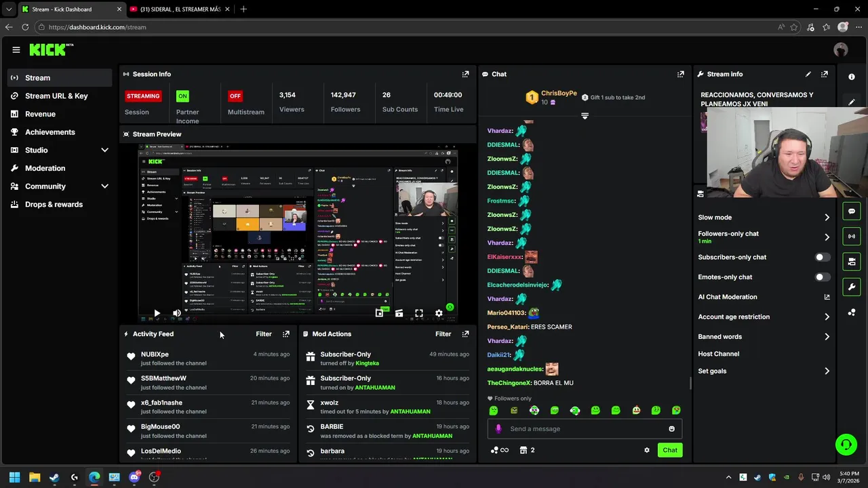Screen dimensions: 868x488
Task: Open Moderation in the sidebar
Action: click(60, 168)
